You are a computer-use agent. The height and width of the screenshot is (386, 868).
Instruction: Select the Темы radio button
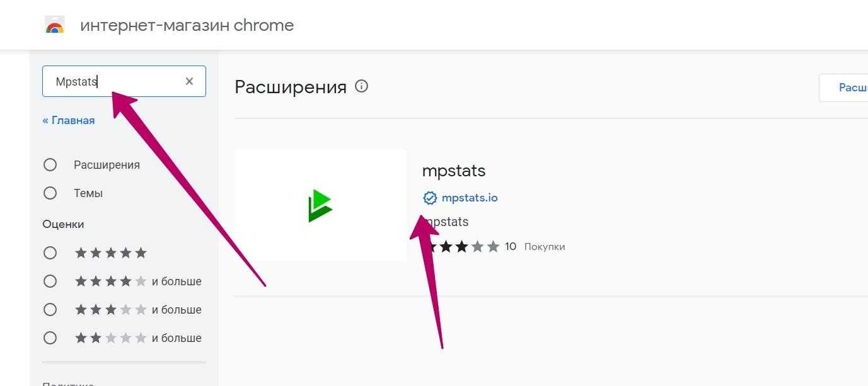50,193
